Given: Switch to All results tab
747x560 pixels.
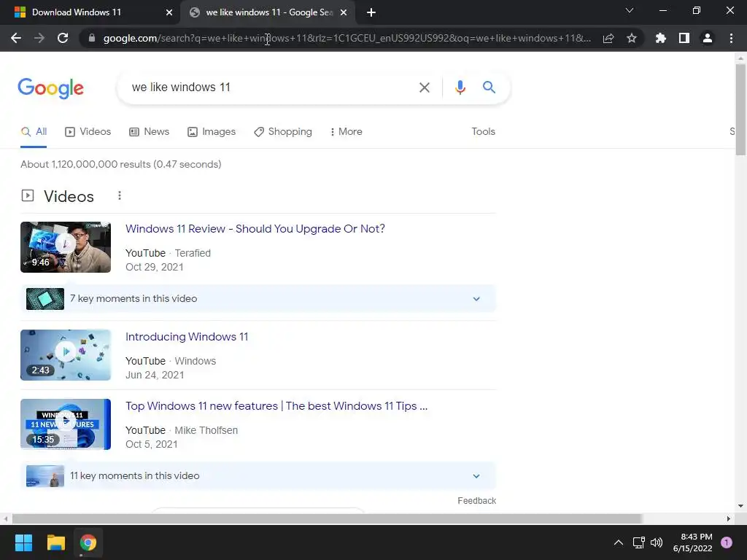Looking at the screenshot, I should click(34, 131).
